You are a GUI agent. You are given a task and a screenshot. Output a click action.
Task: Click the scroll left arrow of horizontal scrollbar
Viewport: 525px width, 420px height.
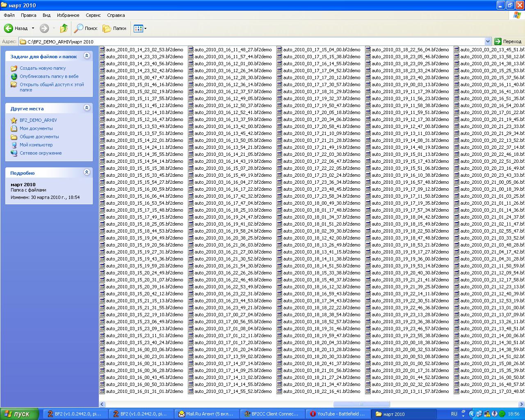click(x=103, y=404)
